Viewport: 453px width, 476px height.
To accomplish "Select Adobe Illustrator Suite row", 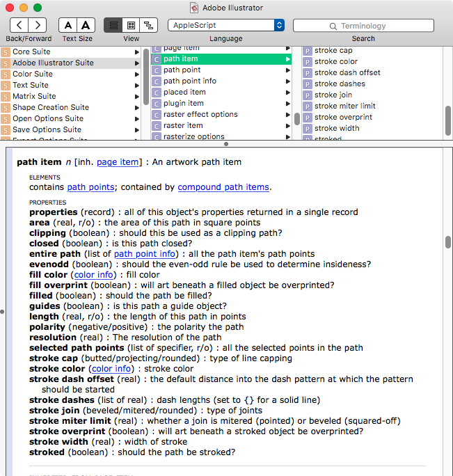I will coord(70,63).
